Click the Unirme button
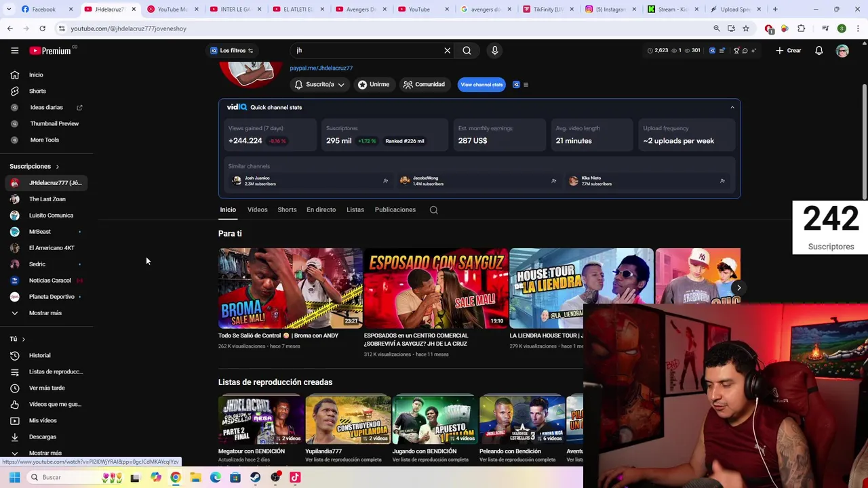This screenshot has height=488, width=868. [x=374, y=85]
